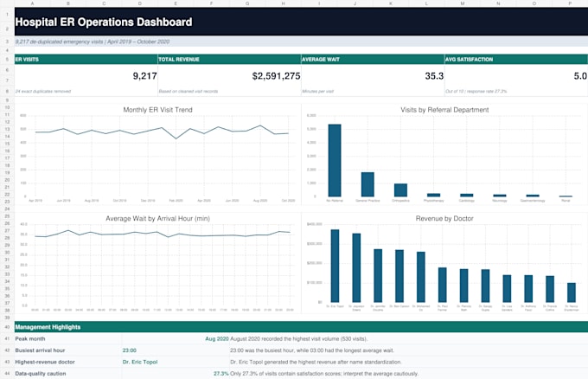
Task: Click the note about August 2020 highest visit volume
Action: pyautogui.click(x=299, y=339)
